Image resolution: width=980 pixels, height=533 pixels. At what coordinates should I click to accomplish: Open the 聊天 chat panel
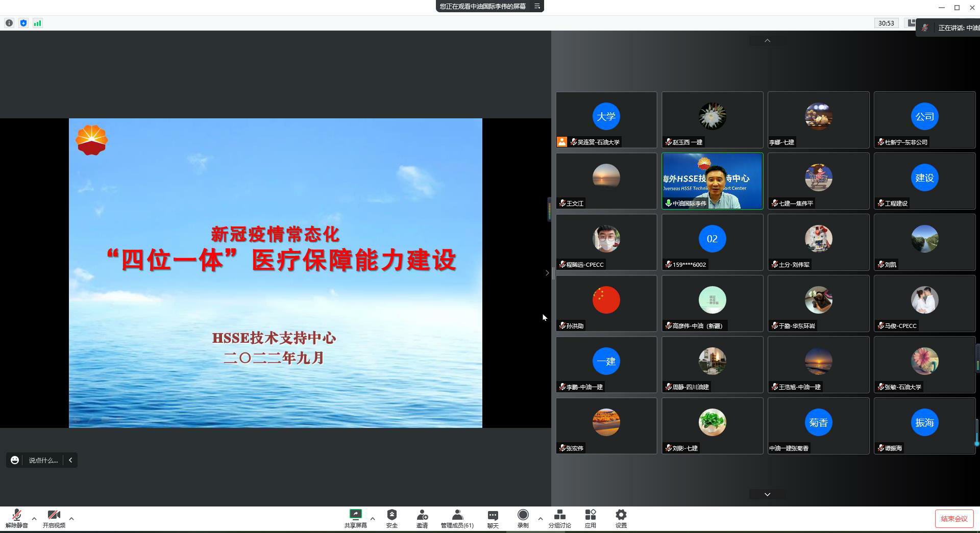coord(493,518)
